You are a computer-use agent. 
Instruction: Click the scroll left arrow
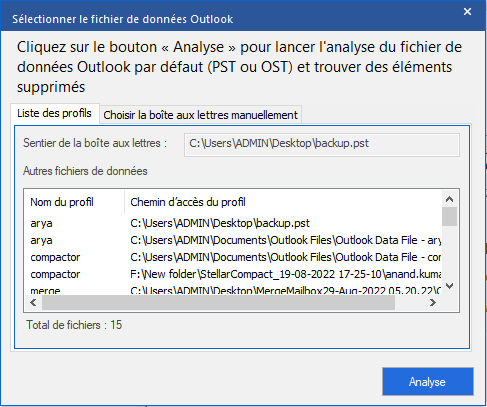(33, 303)
